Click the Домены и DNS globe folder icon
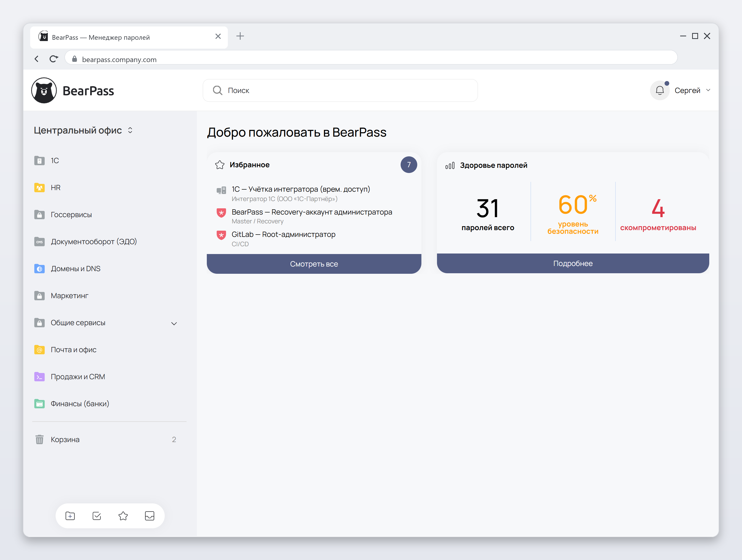 [39, 269]
